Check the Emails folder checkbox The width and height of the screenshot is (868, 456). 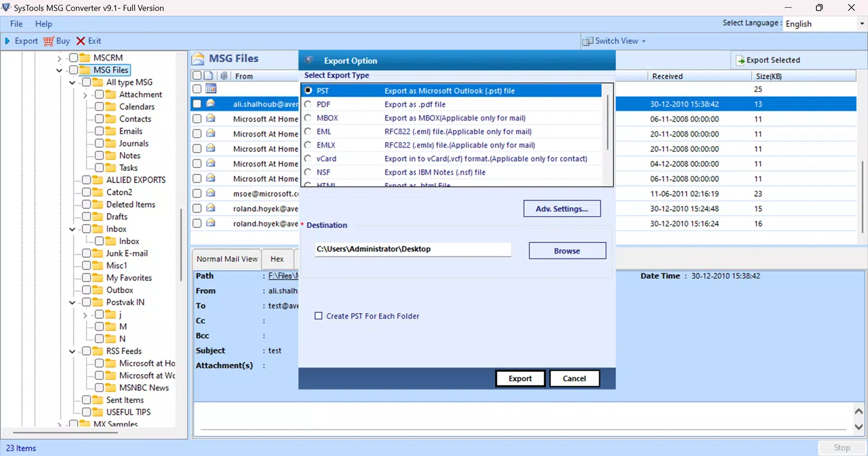coord(100,131)
